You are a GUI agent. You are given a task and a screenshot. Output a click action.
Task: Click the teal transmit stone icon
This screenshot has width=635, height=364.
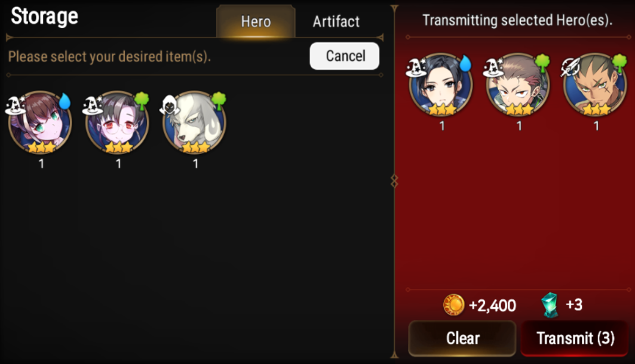[x=550, y=305]
